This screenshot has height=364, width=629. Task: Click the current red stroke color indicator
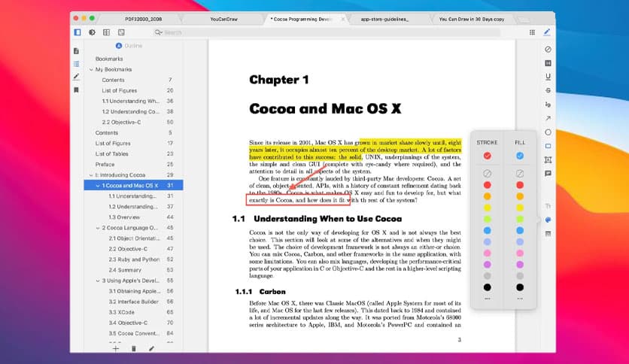tap(487, 156)
